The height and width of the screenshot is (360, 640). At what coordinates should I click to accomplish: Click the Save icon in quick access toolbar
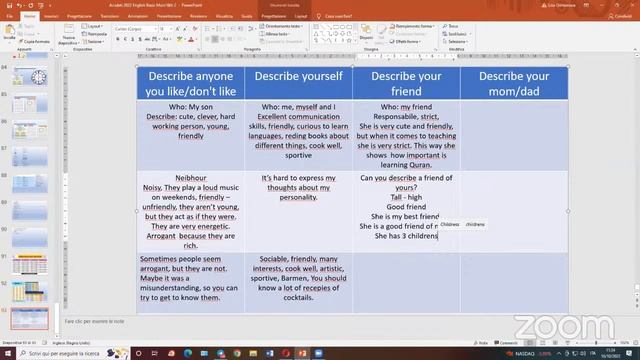[x=9, y=5]
